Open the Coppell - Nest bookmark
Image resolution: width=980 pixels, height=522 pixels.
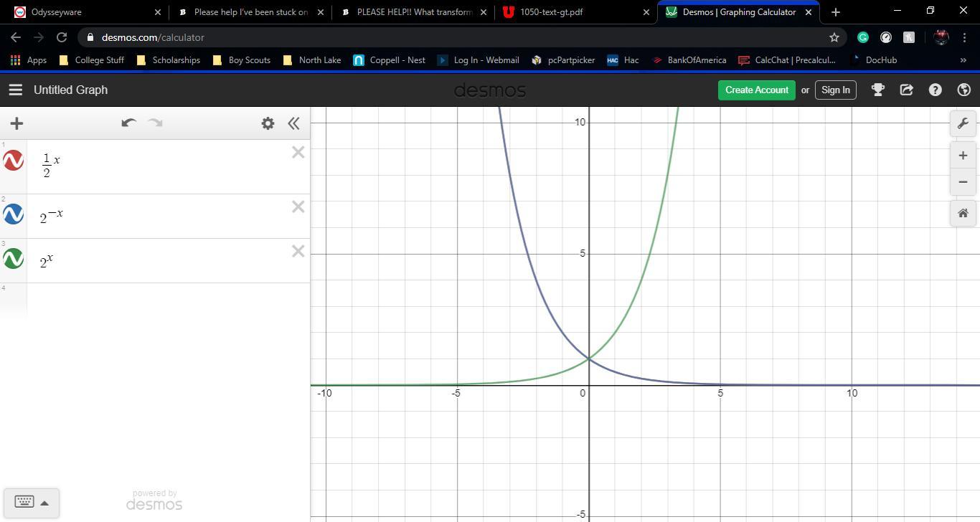click(389, 60)
